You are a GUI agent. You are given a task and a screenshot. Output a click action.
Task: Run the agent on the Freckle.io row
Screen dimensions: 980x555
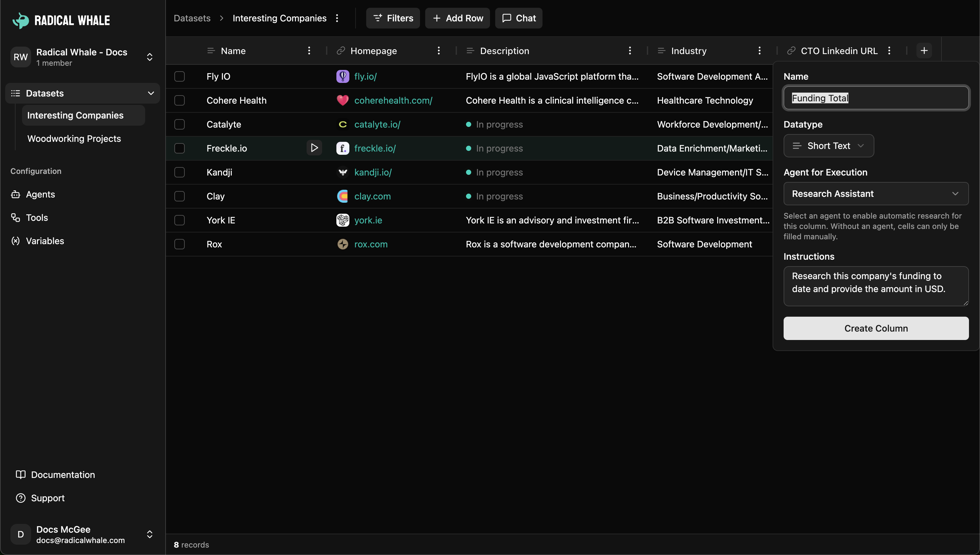[314, 148]
